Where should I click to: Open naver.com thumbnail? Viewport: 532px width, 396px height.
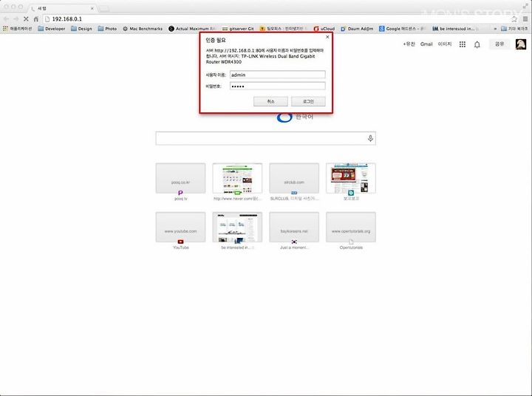pos(237,178)
